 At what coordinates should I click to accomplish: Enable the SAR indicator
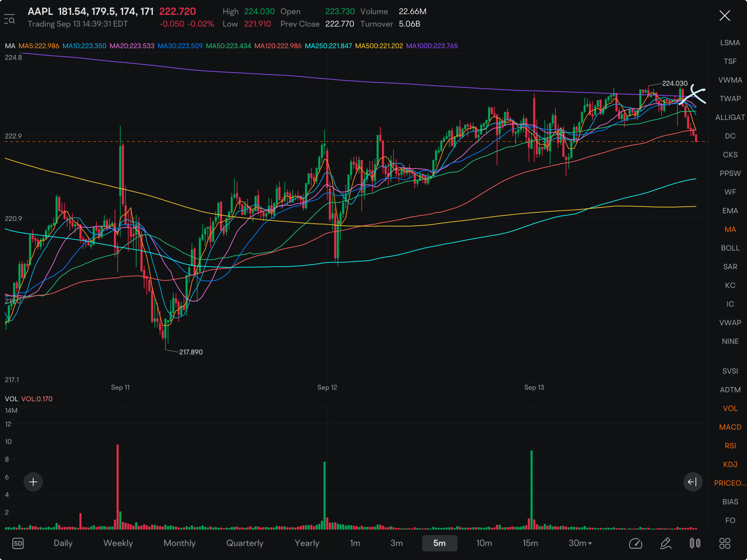(x=730, y=267)
